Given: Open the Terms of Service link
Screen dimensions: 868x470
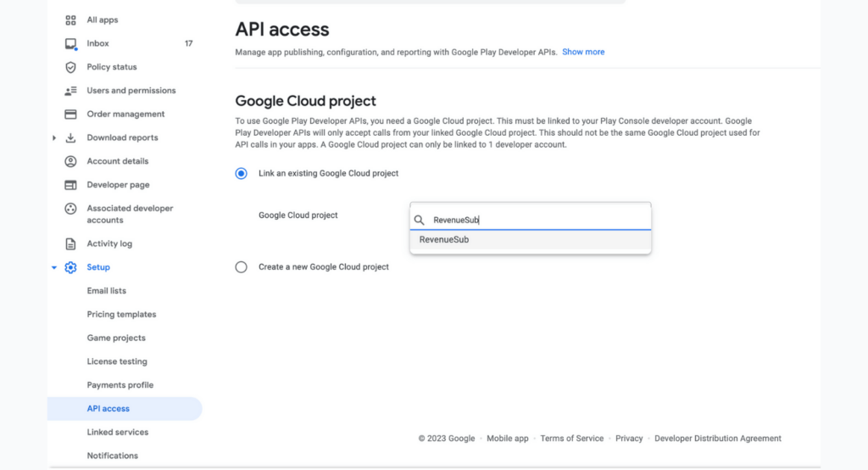Looking at the screenshot, I should (572, 439).
